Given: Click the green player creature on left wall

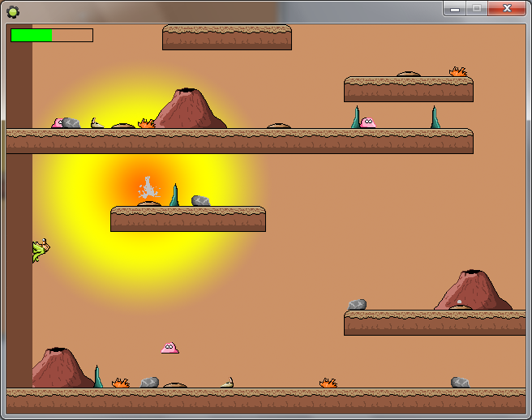Looking at the screenshot, I should click(40, 251).
